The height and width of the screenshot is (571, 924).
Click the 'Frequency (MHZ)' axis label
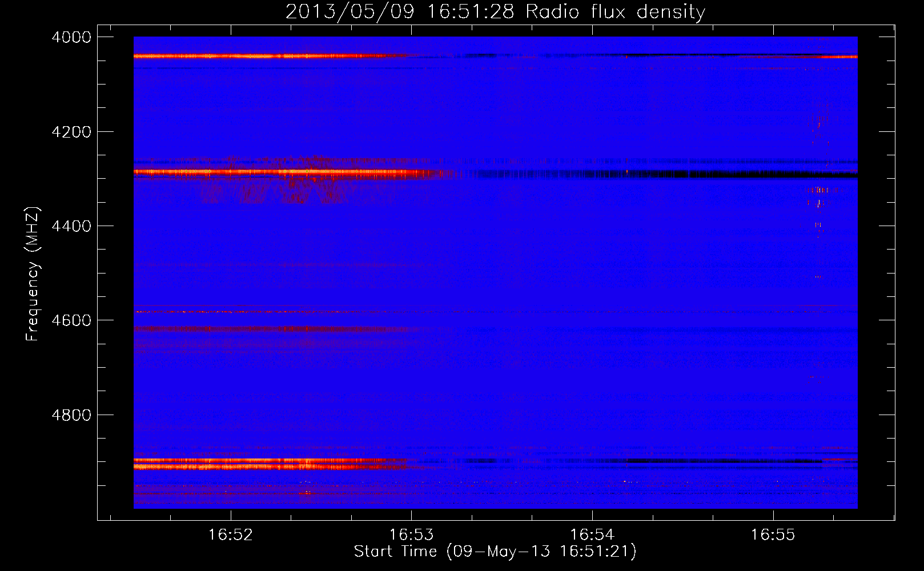tap(33, 274)
